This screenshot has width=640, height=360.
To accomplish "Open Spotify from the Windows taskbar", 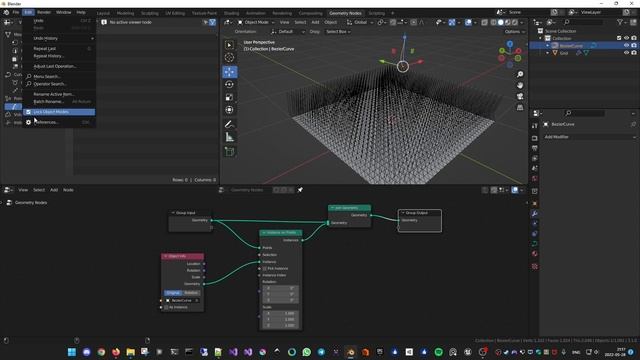I will [438, 352].
